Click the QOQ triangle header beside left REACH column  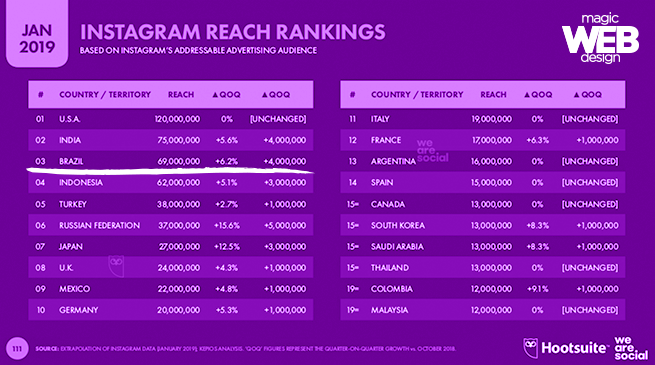click(x=226, y=95)
